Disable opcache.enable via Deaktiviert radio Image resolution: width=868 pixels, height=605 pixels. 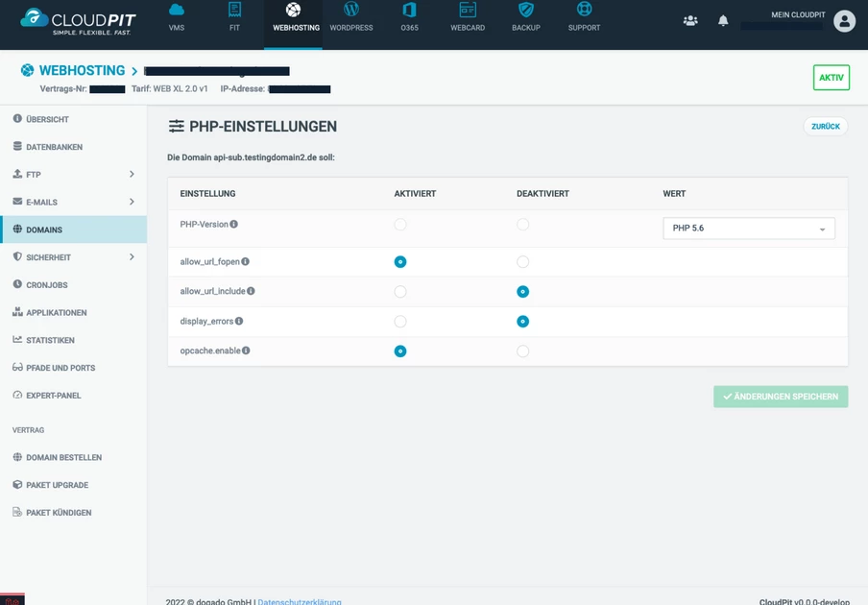point(522,351)
